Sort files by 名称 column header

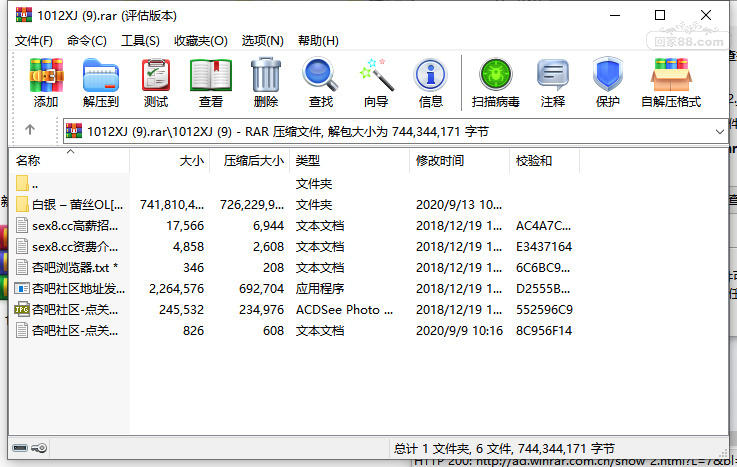tap(70, 161)
